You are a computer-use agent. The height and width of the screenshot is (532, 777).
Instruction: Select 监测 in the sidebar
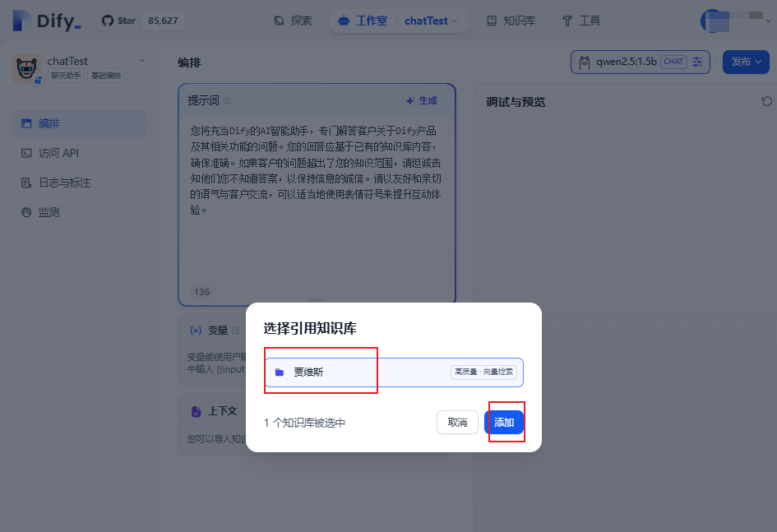click(79, 212)
